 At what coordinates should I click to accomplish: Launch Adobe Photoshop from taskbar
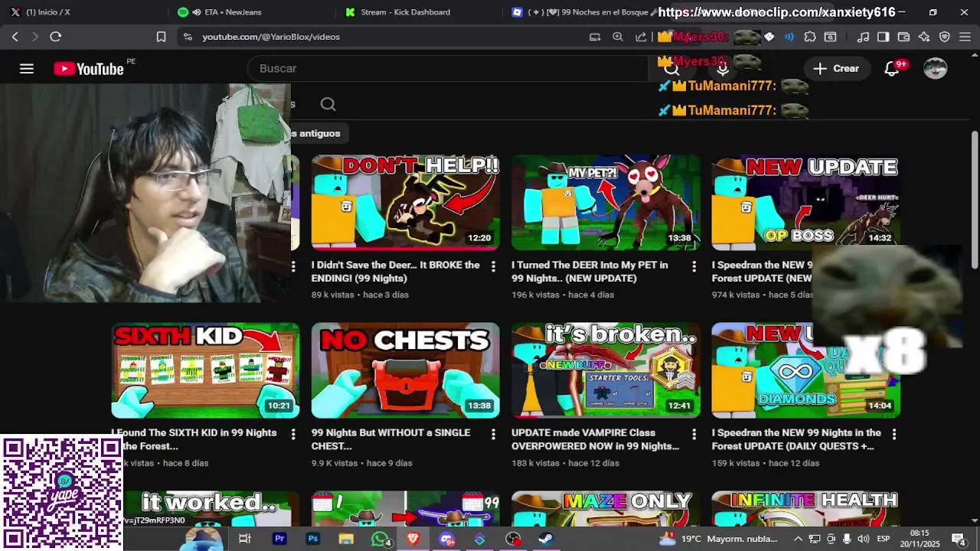[313, 539]
